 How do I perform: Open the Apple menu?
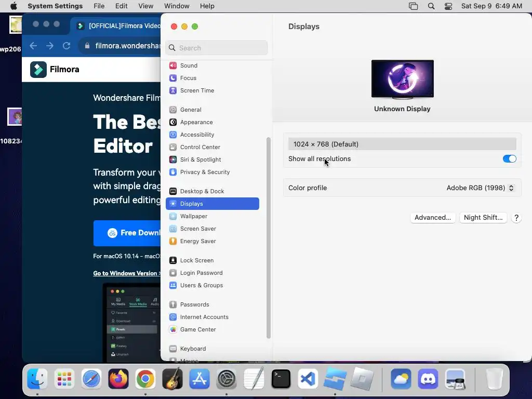tap(14, 6)
